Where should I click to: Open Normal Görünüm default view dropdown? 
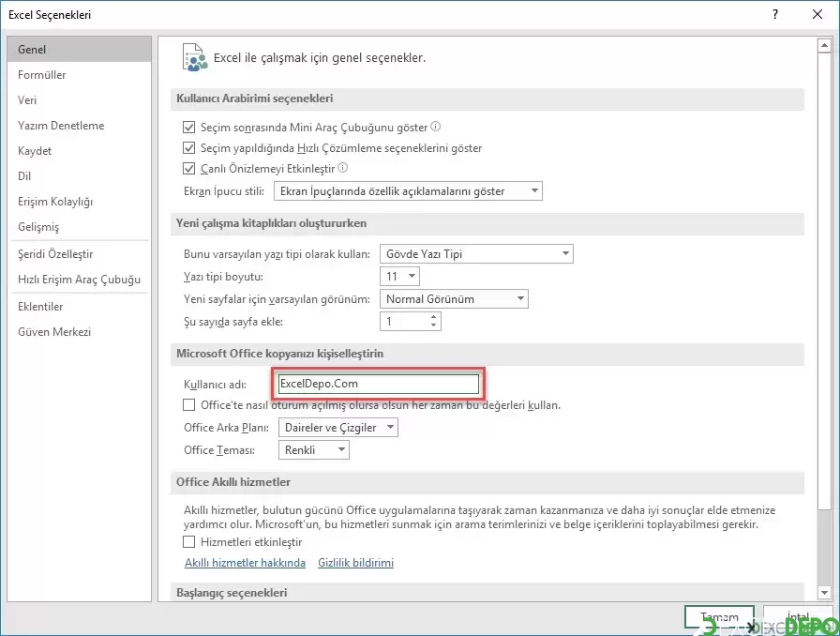[454, 298]
